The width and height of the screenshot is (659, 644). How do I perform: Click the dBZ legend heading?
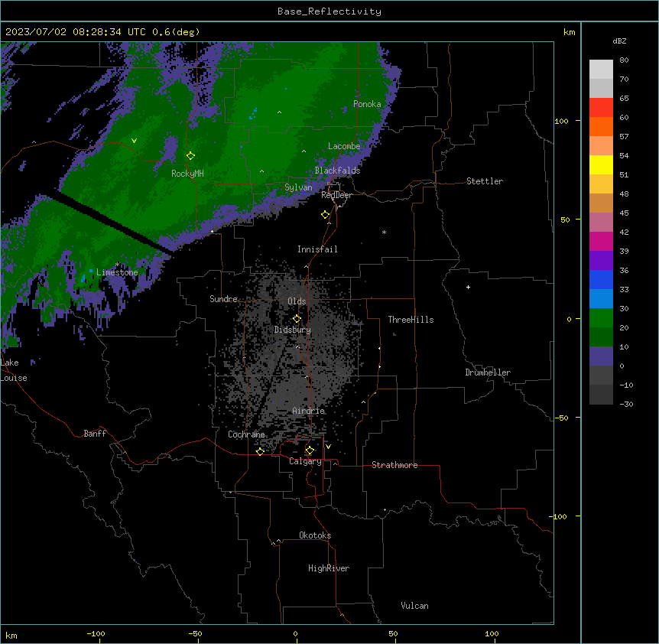point(619,41)
